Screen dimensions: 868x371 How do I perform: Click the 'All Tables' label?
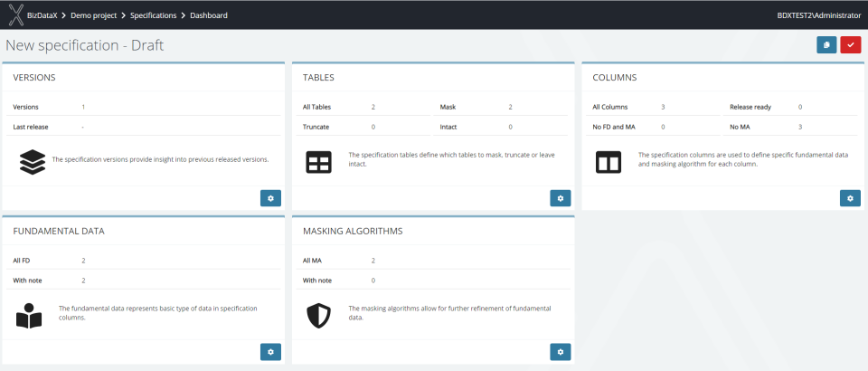click(x=316, y=107)
